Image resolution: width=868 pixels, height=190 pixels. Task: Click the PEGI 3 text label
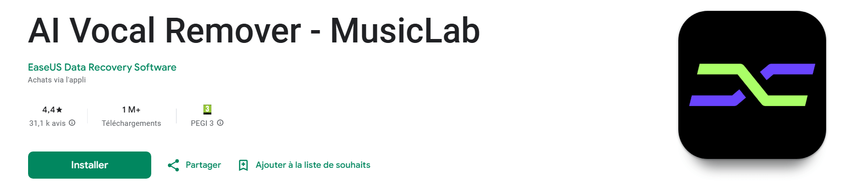click(202, 123)
